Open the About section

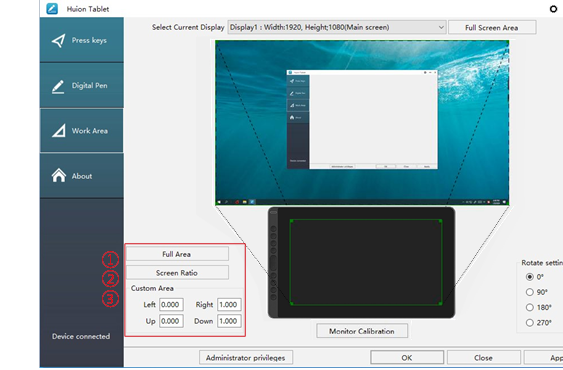(x=82, y=176)
